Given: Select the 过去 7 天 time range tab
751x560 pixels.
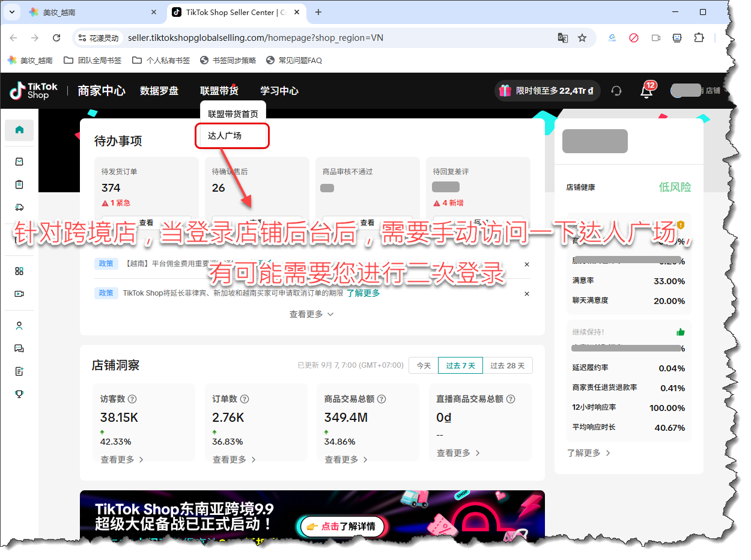Looking at the screenshot, I should point(461,365).
